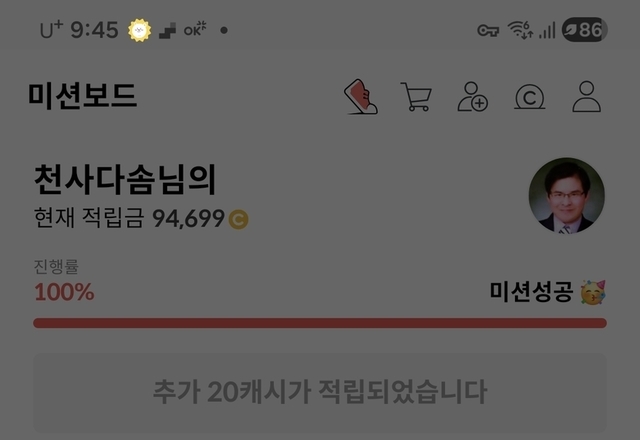640x440 pixels.
Task: Tap the user profile photo
Action: point(567,196)
